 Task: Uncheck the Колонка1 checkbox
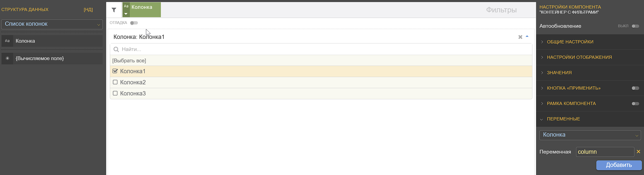pyautogui.click(x=115, y=71)
